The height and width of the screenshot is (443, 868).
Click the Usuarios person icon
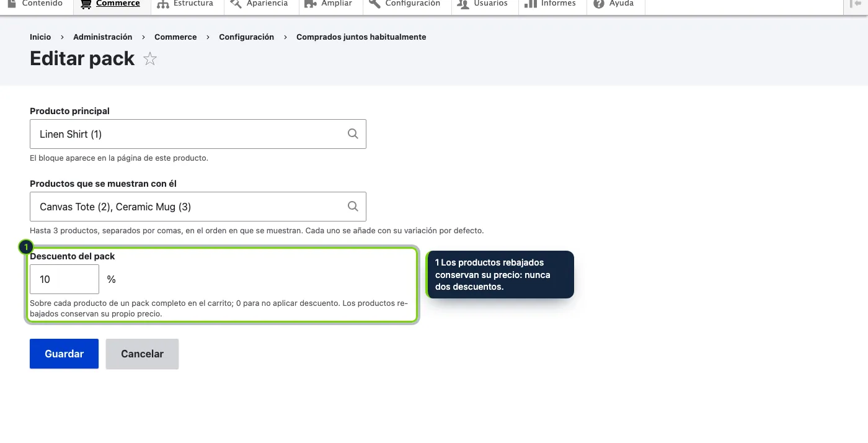[x=463, y=4]
